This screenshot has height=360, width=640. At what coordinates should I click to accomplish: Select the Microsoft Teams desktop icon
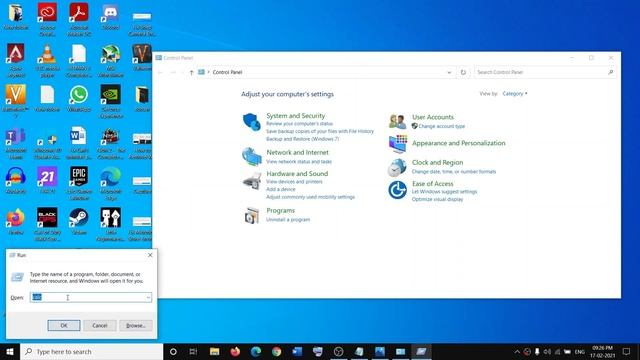[16, 143]
